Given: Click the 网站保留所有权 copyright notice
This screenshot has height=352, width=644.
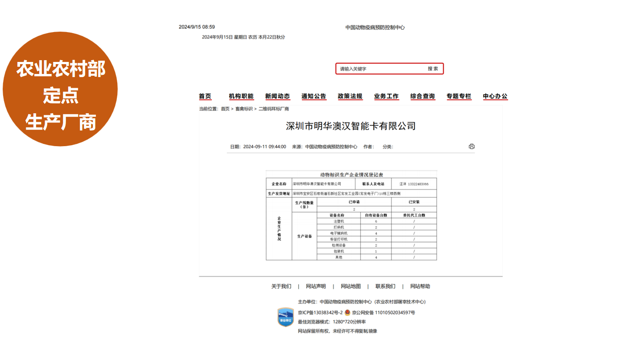Looking at the screenshot, I should point(338,331).
